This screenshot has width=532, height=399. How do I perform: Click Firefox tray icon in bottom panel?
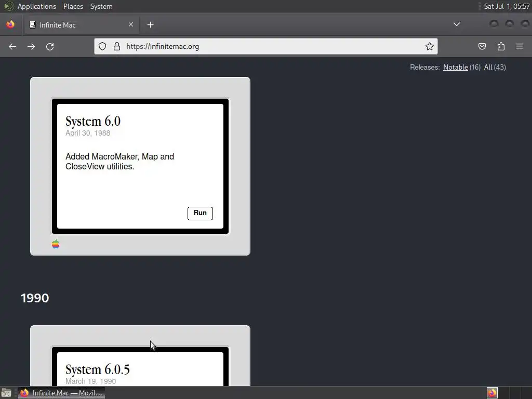[x=492, y=393]
